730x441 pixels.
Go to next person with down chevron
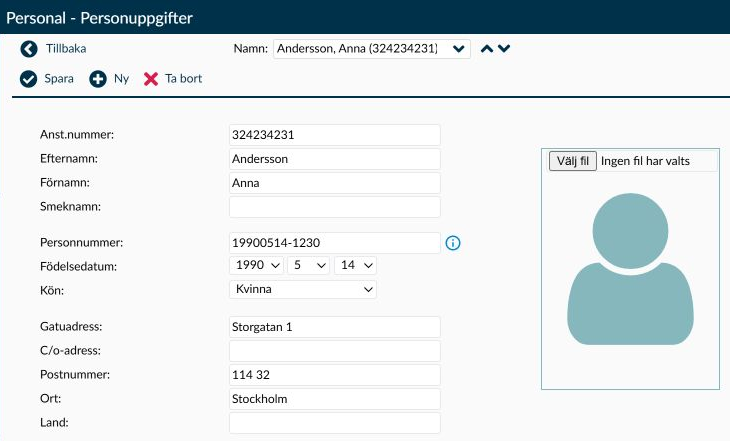(x=504, y=48)
